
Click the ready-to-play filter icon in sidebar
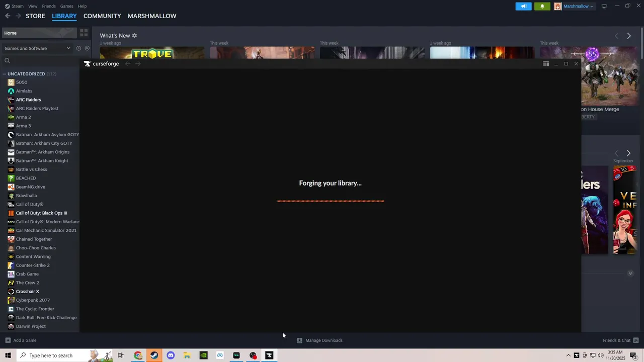[x=87, y=48]
